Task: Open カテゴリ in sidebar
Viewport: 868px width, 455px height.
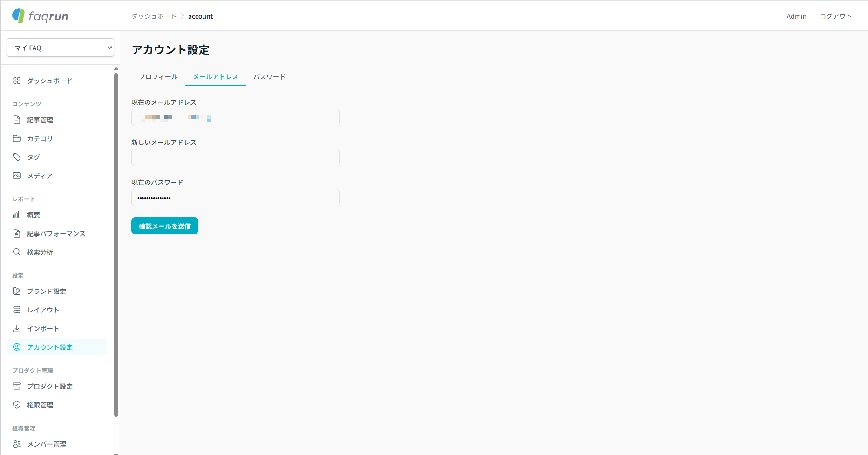Action: tap(57, 138)
